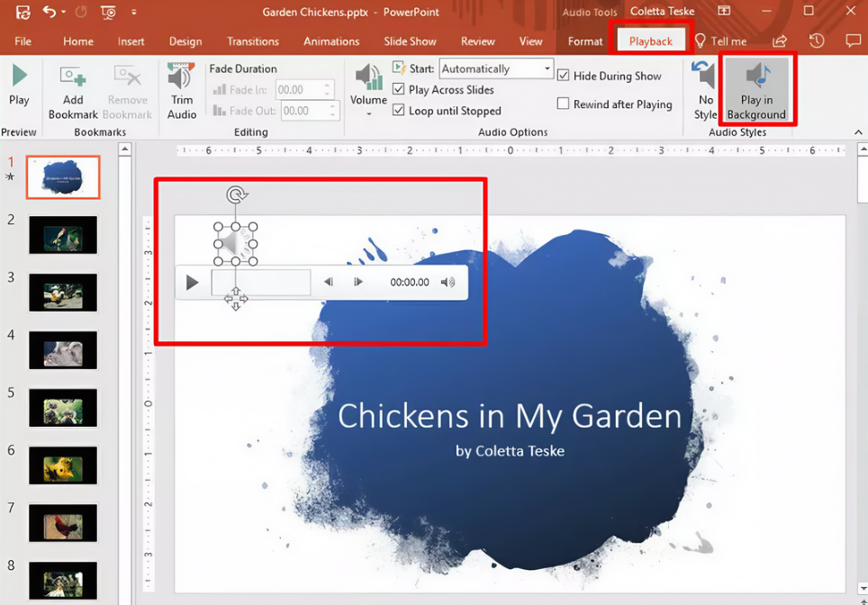Screen dimensions: 868x605
Task: Click the Tell me lightbulb search
Action: tap(720, 41)
